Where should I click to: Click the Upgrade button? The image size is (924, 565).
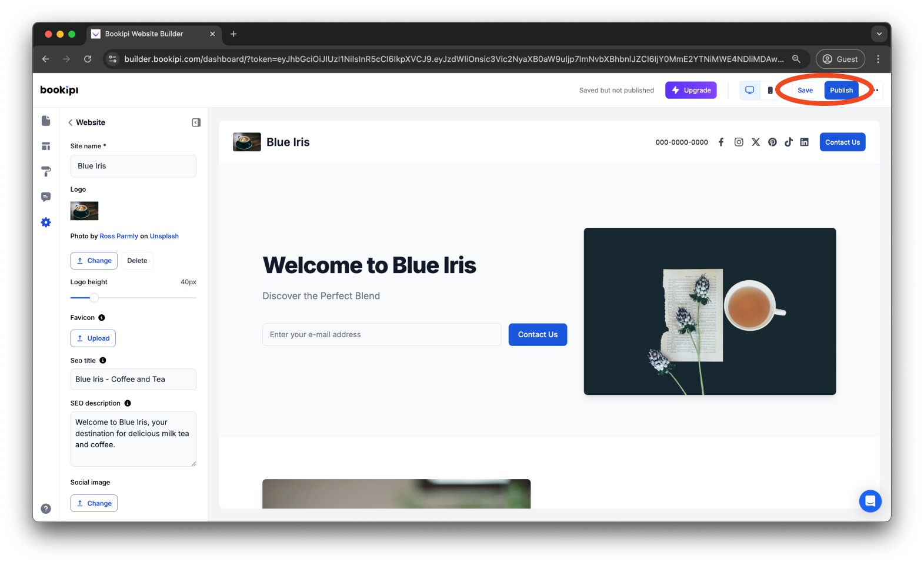(691, 90)
